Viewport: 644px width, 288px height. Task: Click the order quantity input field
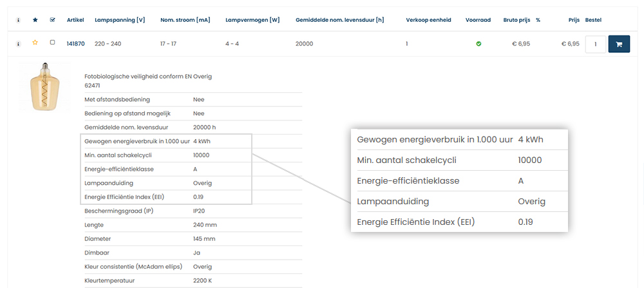point(595,44)
